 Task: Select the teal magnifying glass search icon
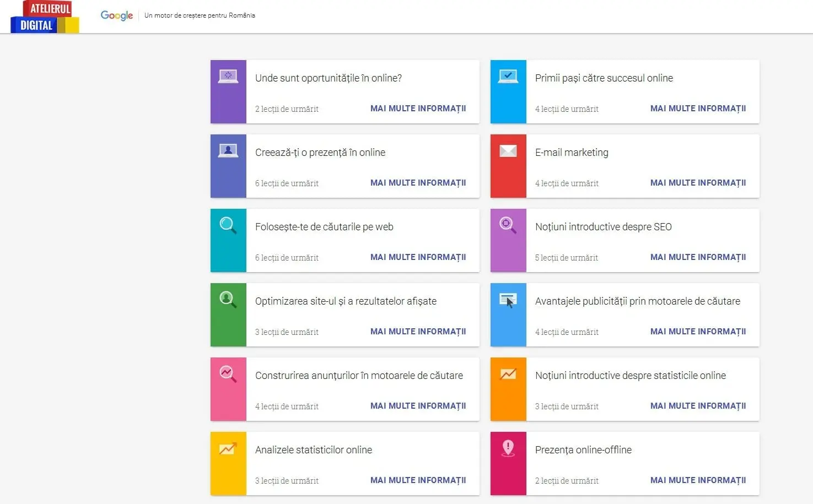228,225
